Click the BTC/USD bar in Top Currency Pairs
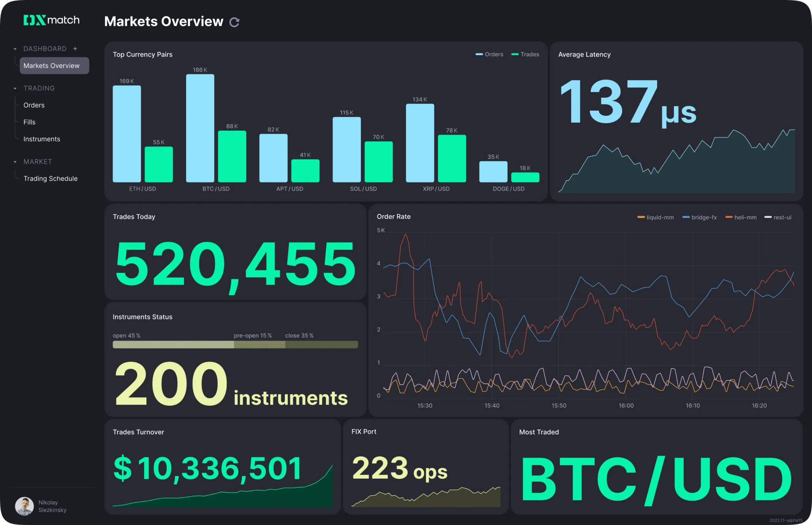812x525 pixels. (200, 127)
